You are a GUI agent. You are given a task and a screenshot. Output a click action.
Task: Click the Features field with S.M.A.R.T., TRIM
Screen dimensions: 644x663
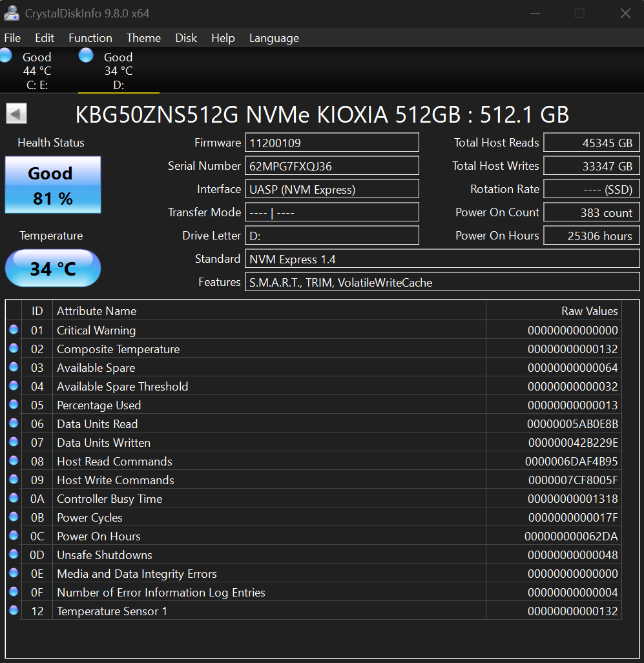(442, 282)
